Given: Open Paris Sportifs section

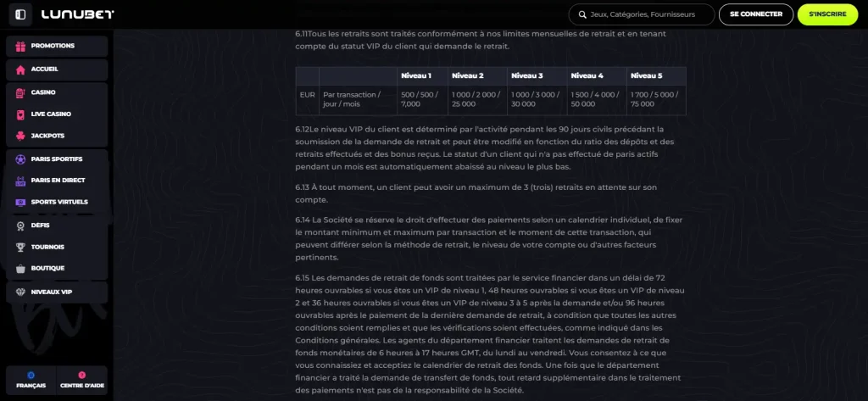Looking at the screenshot, I should click(x=57, y=159).
